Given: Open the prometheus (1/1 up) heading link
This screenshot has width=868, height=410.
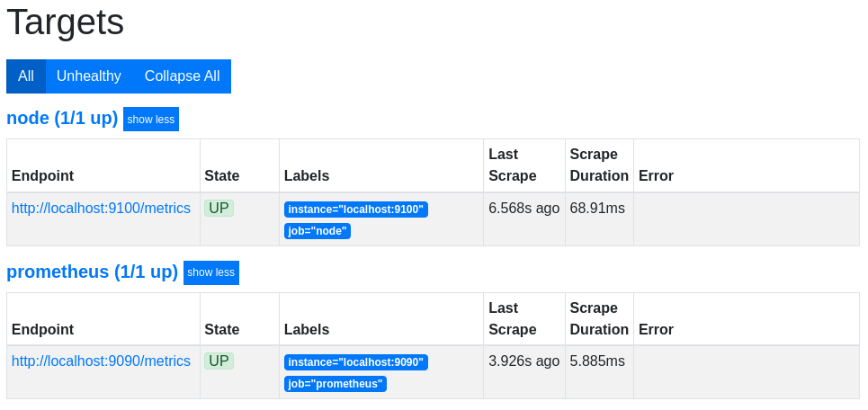Looking at the screenshot, I should (x=92, y=272).
